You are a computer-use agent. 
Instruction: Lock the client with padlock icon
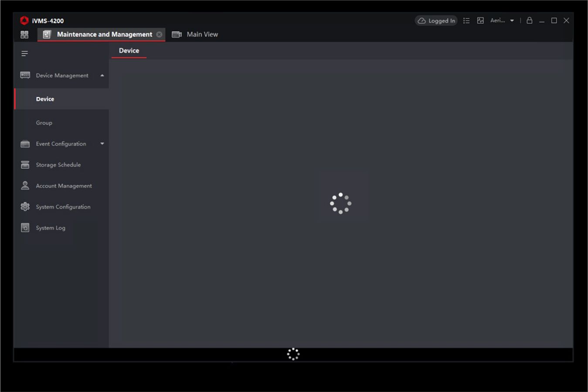click(529, 20)
